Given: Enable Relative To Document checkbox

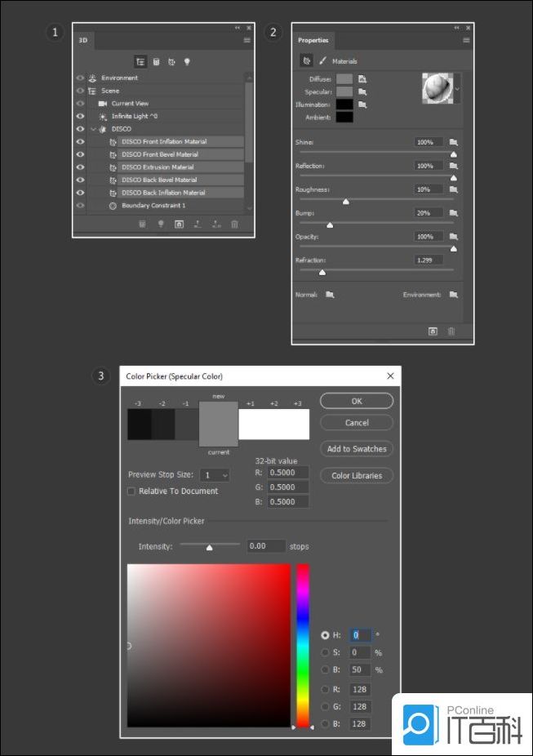Looking at the screenshot, I should coord(131,491).
